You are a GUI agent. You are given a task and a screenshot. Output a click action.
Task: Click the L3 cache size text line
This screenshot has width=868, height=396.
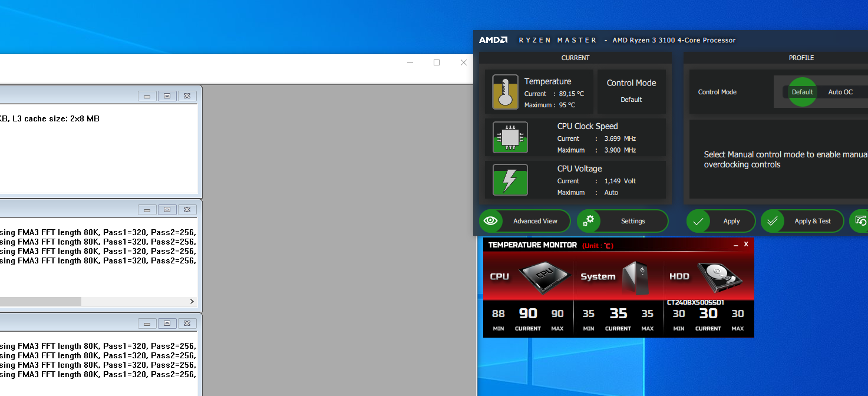[x=49, y=118]
